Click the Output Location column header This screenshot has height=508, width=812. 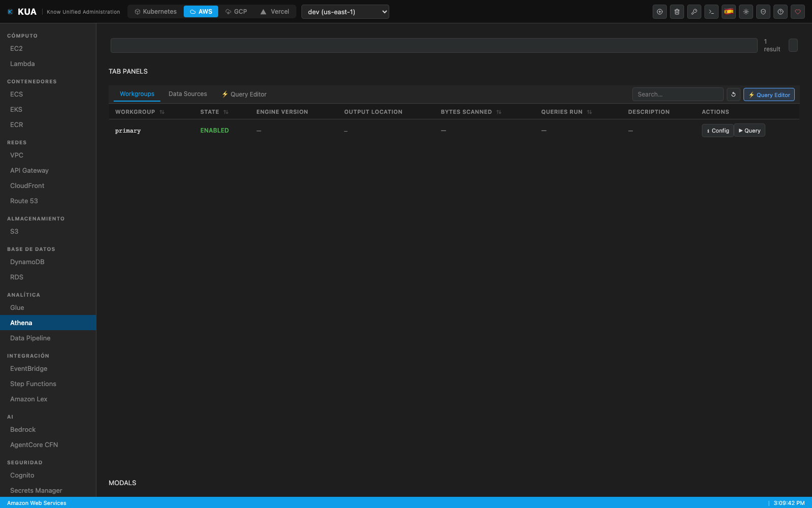373,112
